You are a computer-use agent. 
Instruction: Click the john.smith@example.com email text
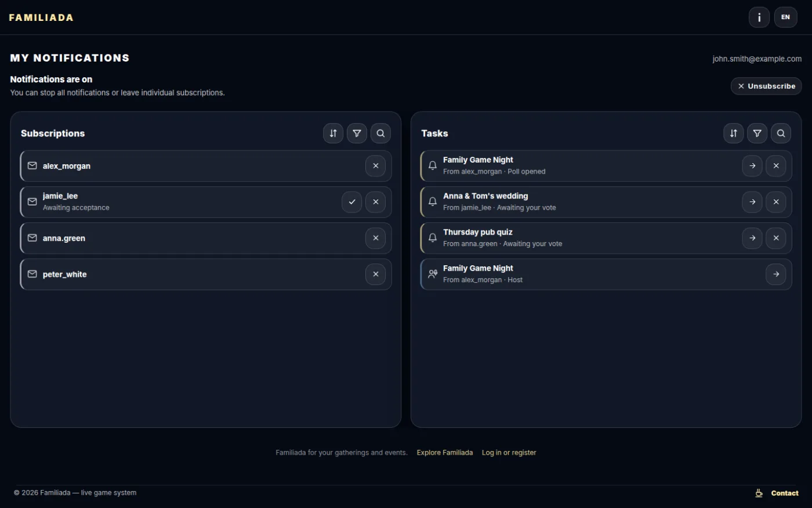click(x=757, y=59)
